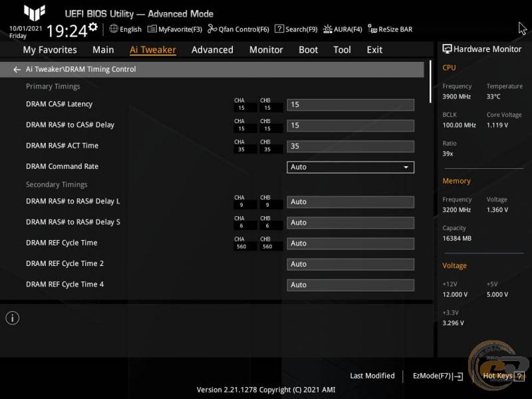Click +3.3V value 3.296 V
Viewport: 532px width, 399px height.
click(x=453, y=323)
